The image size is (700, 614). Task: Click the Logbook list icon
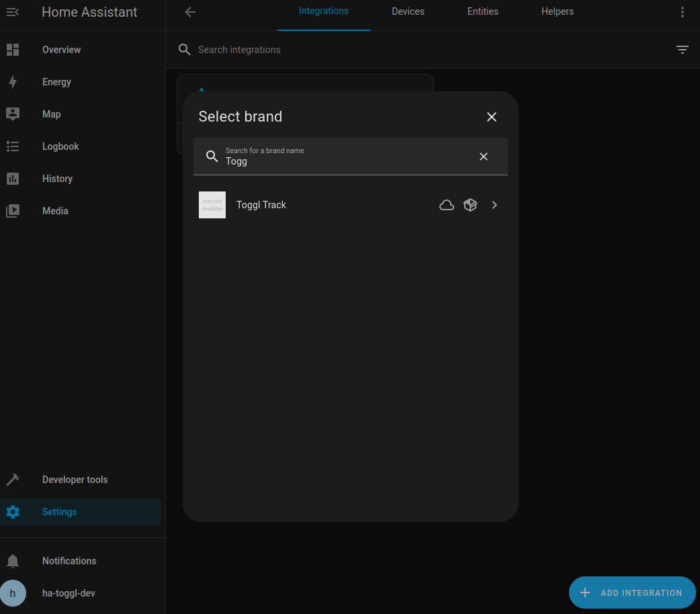point(13,146)
